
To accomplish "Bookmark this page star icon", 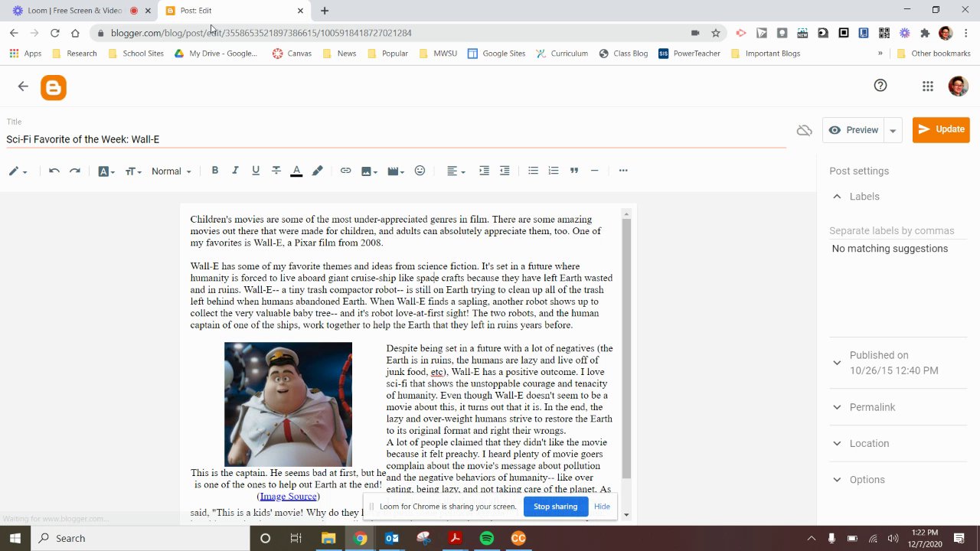I will [716, 33].
